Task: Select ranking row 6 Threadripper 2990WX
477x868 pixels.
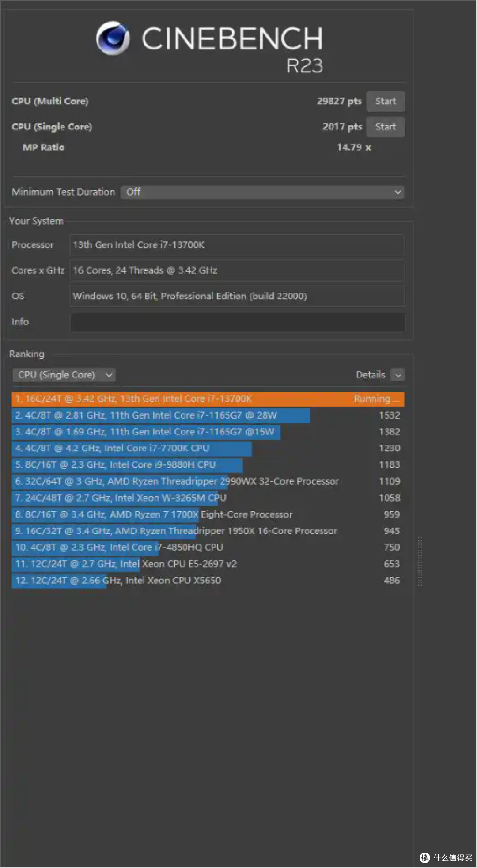Action: coord(208,481)
